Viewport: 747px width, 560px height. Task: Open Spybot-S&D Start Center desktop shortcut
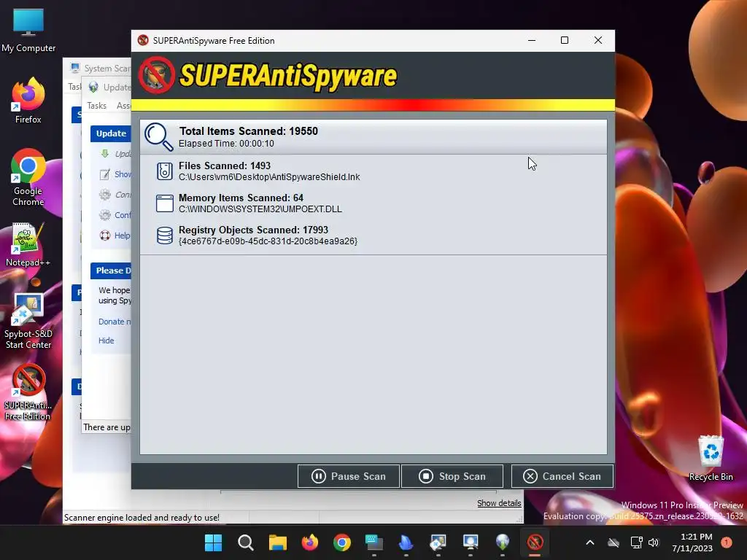28,321
